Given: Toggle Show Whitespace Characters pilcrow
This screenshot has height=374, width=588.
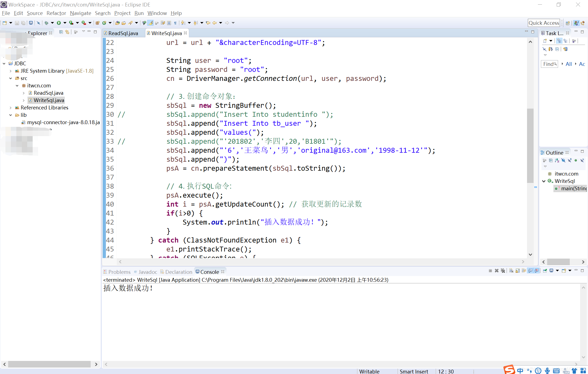Looking at the screenshot, I should (175, 23).
